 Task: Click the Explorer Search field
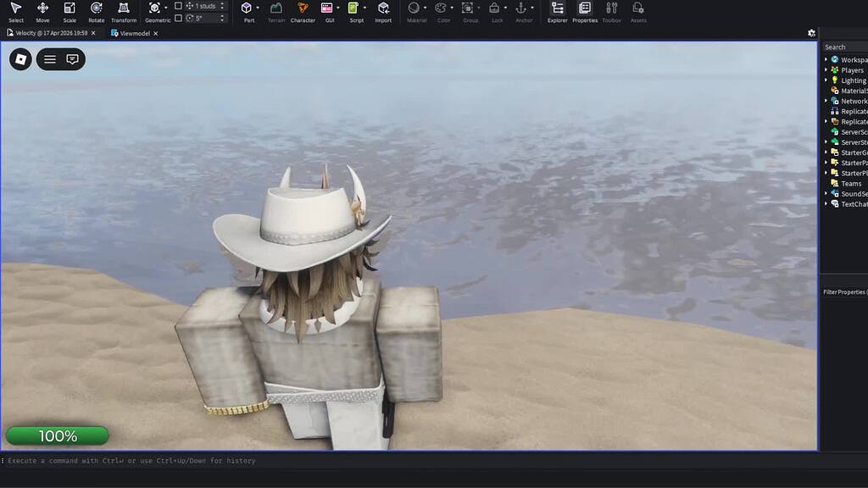click(x=845, y=47)
